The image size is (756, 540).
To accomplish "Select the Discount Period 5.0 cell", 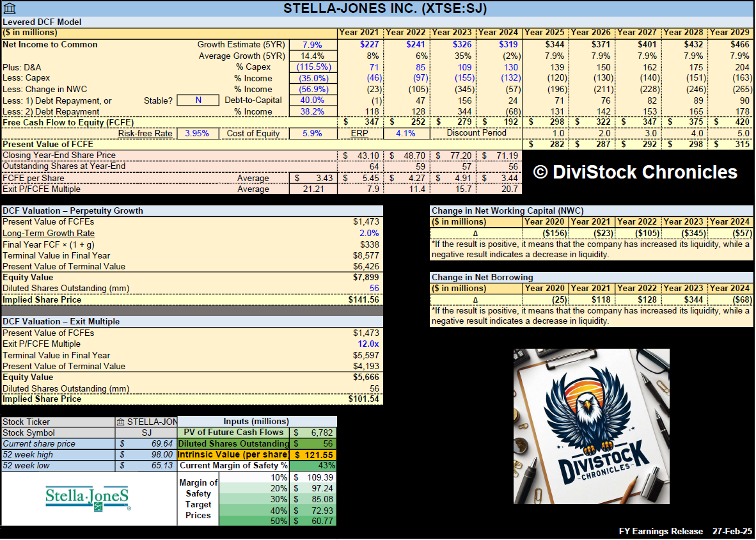I will (x=731, y=133).
